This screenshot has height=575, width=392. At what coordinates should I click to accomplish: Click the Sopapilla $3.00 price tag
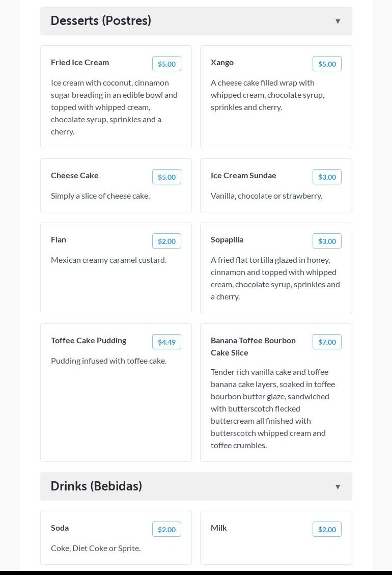click(327, 241)
